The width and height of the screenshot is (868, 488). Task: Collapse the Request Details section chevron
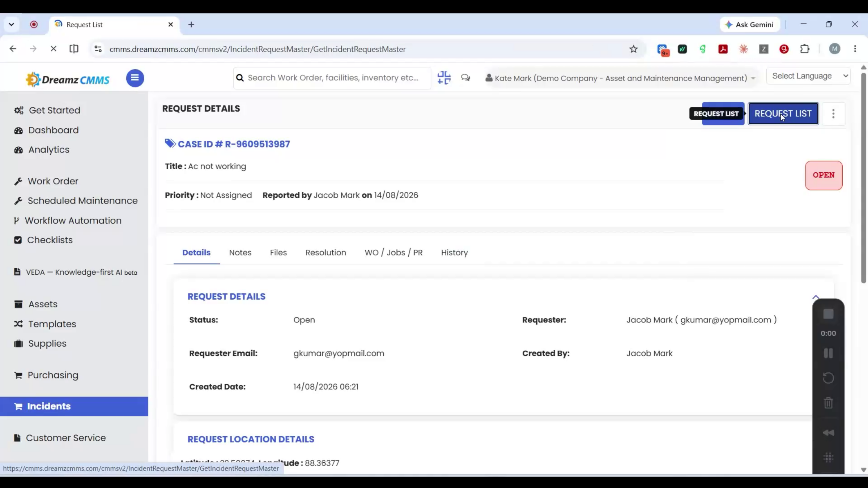point(816,297)
